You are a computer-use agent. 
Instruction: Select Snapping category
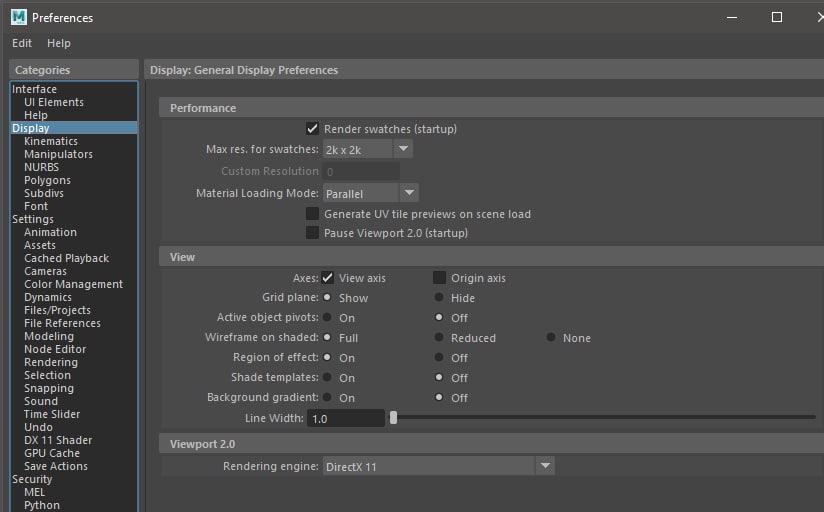74,388
